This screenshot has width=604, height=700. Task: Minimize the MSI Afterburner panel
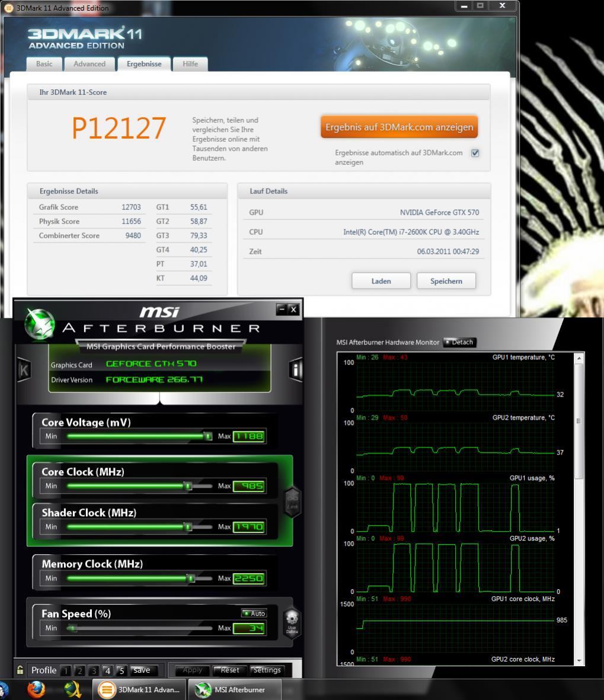(281, 309)
